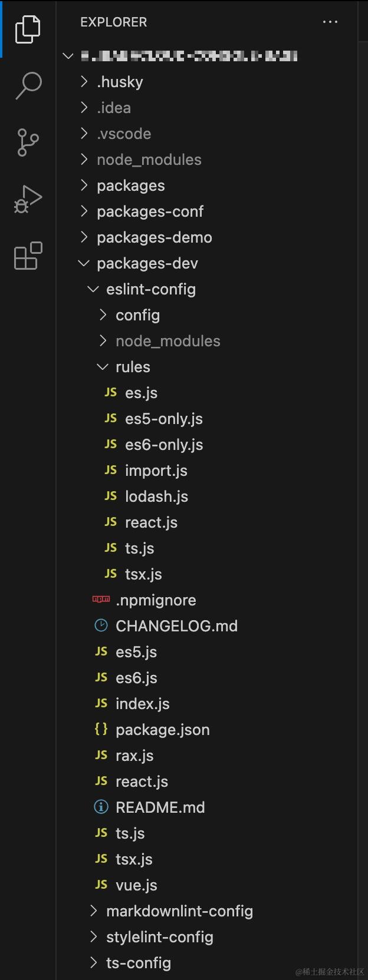Image resolution: width=368 pixels, height=980 pixels.
Task: Open the Extensions view icon
Action: point(28,256)
